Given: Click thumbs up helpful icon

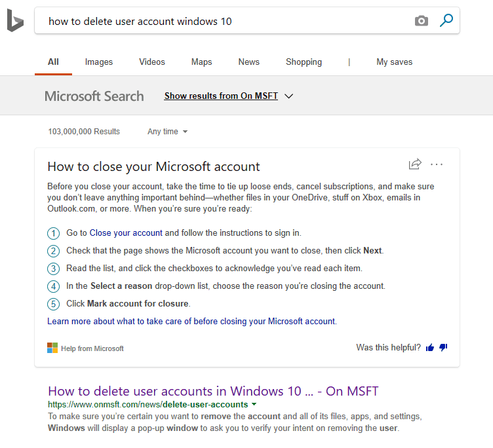Looking at the screenshot, I should (x=430, y=348).
